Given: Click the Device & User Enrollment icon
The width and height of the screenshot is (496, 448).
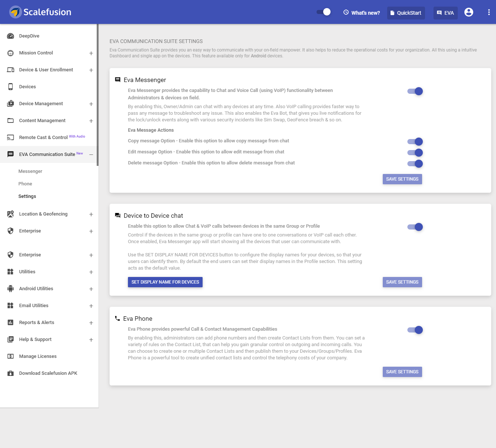Looking at the screenshot, I should click(x=11, y=70).
